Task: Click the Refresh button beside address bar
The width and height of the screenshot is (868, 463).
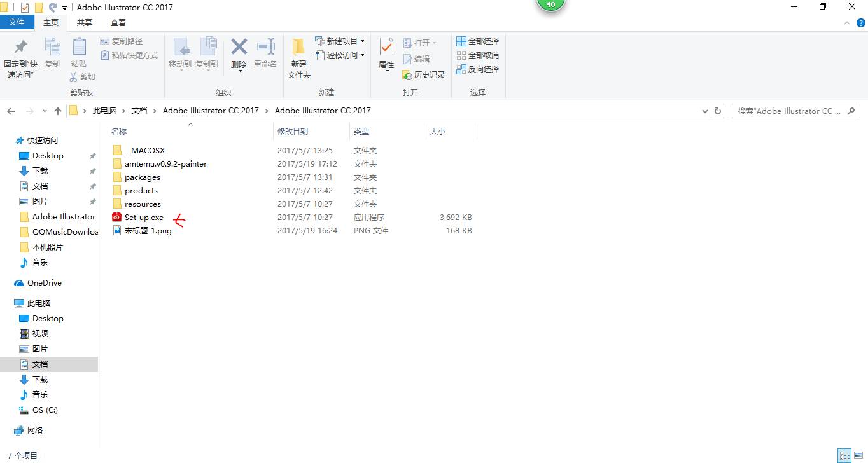Action: coord(718,111)
